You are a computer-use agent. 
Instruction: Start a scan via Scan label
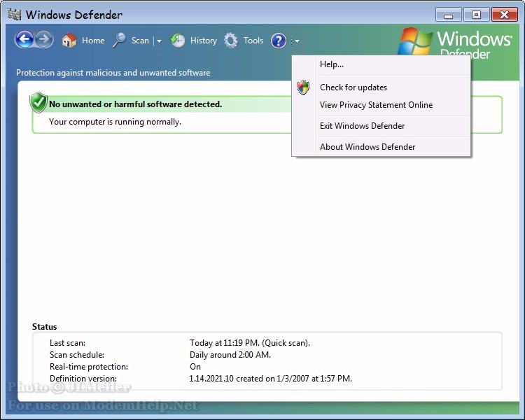coord(140,41)
